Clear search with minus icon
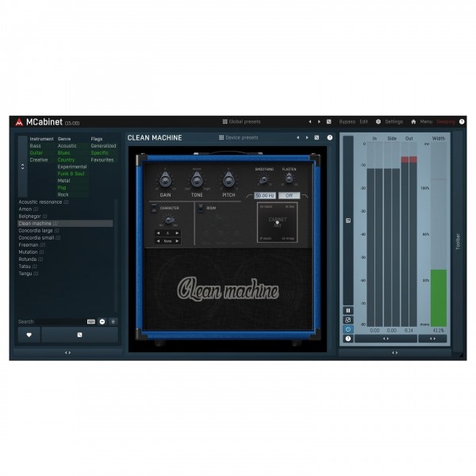Screen dimensions: 476x476 (x=102, y=322)
